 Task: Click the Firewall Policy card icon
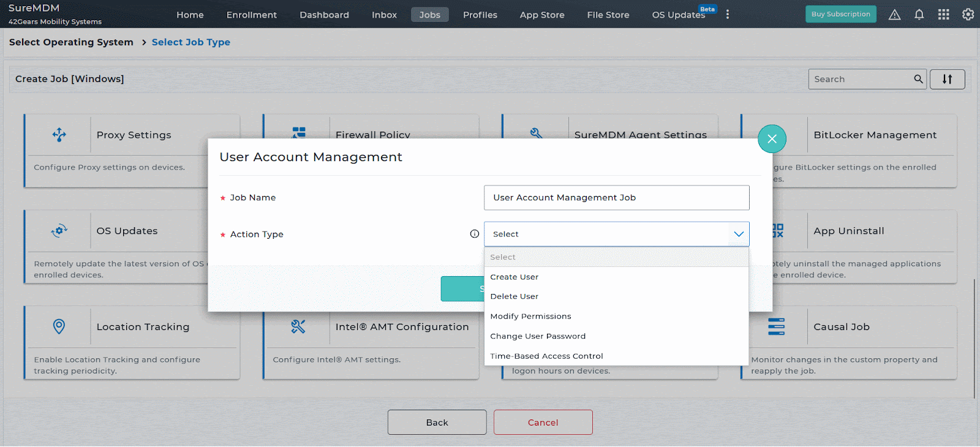[299, 132]
